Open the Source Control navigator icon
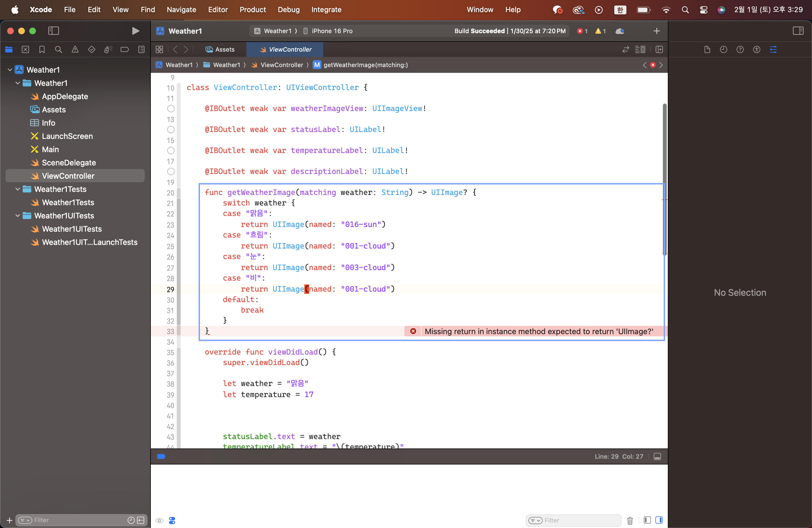The width and height of the screenshot is (812, 528). (x=25, y=50)
